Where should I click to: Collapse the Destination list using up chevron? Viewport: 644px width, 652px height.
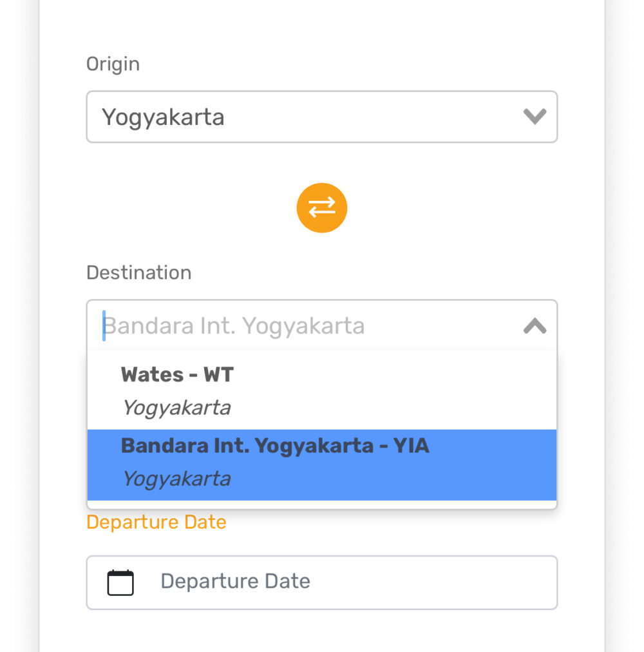coord(535,325)
